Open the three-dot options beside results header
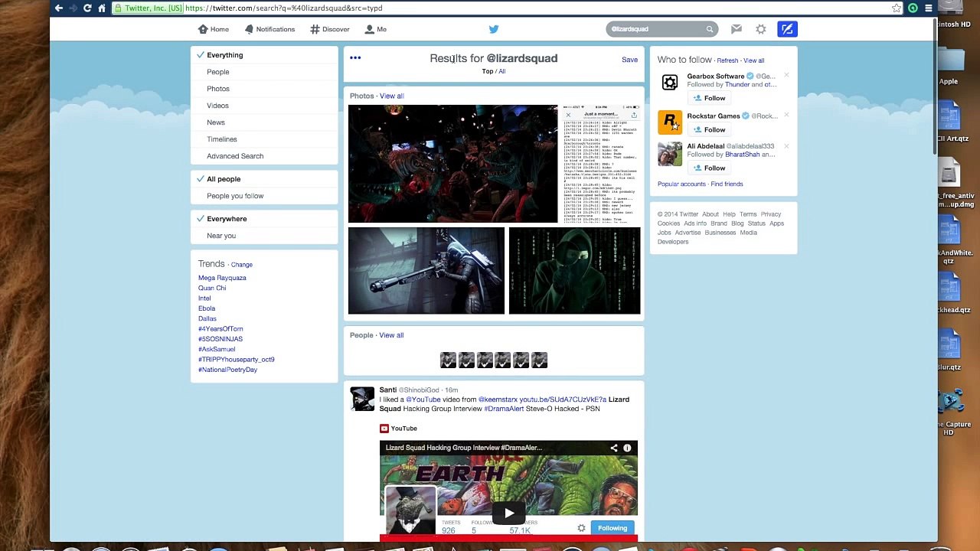Image resolution: width=980 pixels, height=551 pixels. click(x=355, y=57)
